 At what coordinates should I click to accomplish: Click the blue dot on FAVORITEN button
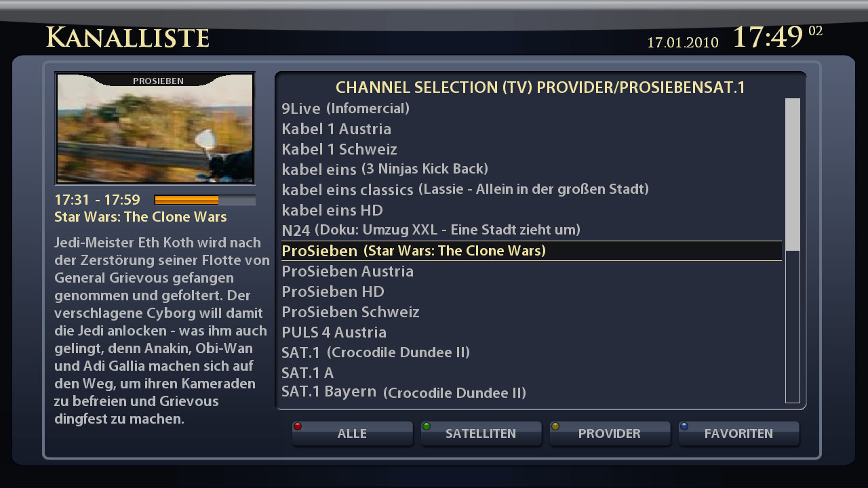coord(684,426)
